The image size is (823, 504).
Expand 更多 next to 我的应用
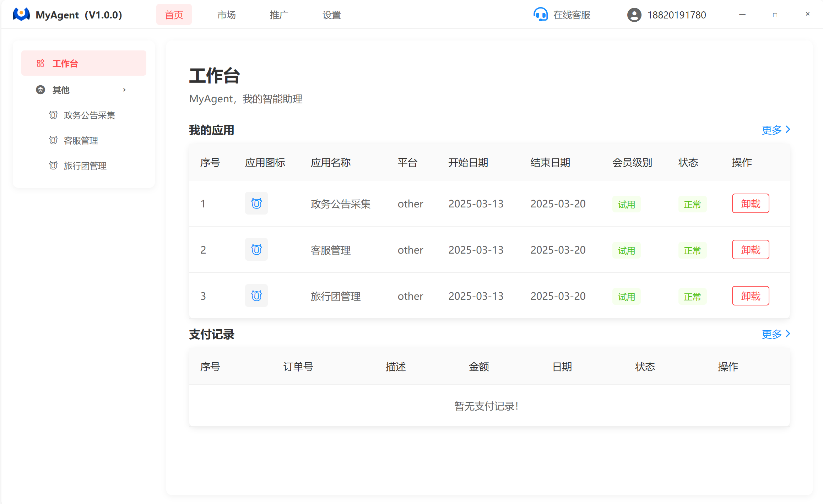[x=776, y=130]
